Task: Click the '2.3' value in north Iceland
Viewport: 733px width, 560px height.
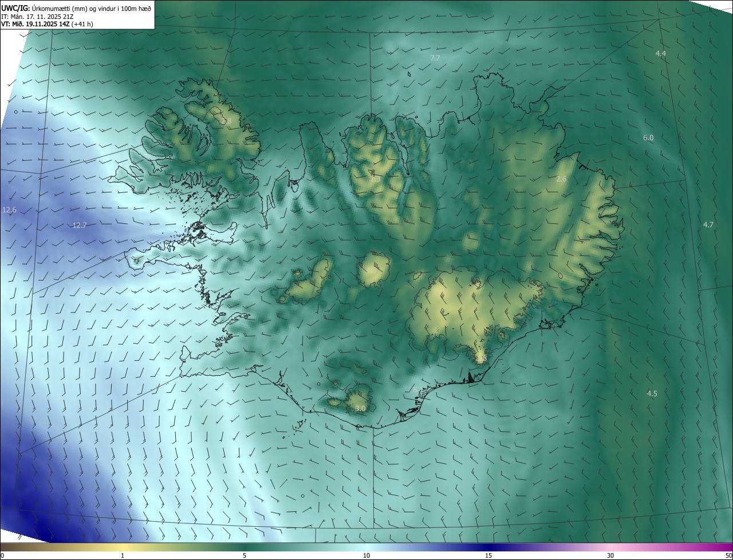Action: click(x=375, y=179)
